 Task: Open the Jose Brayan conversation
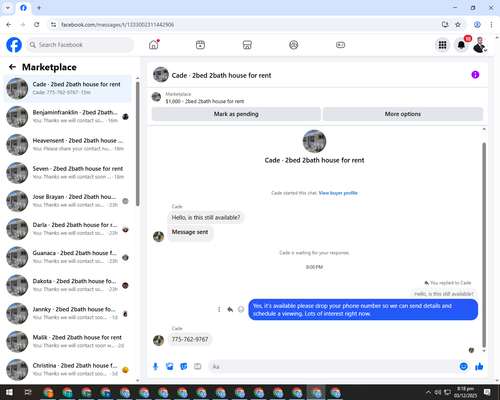coord(67,201)
